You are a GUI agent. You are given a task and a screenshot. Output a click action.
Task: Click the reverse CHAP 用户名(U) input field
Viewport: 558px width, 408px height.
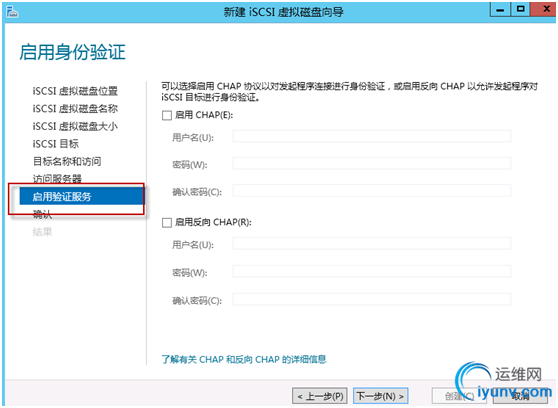click(372, 244)
